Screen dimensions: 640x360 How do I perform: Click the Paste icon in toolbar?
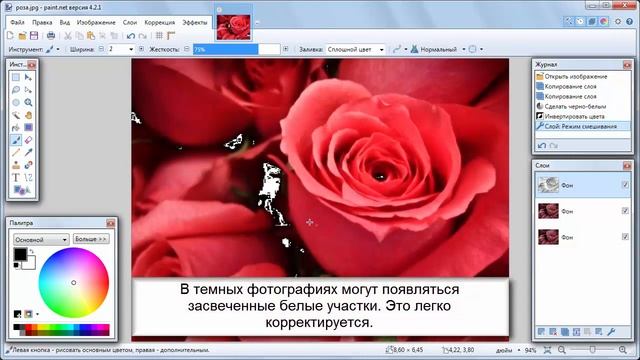click(x=91, y=36)
